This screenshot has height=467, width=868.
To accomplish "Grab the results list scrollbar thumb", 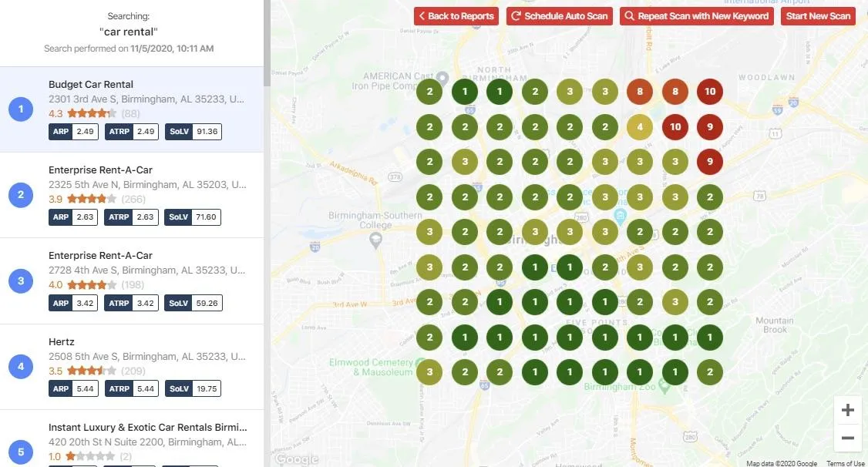I will click(267, 43).
